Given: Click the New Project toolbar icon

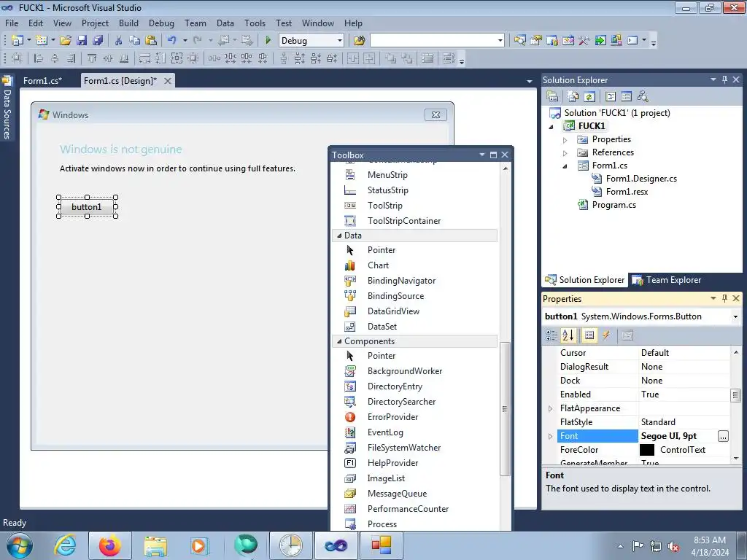Looking at the screenshot, I should 18,41.
